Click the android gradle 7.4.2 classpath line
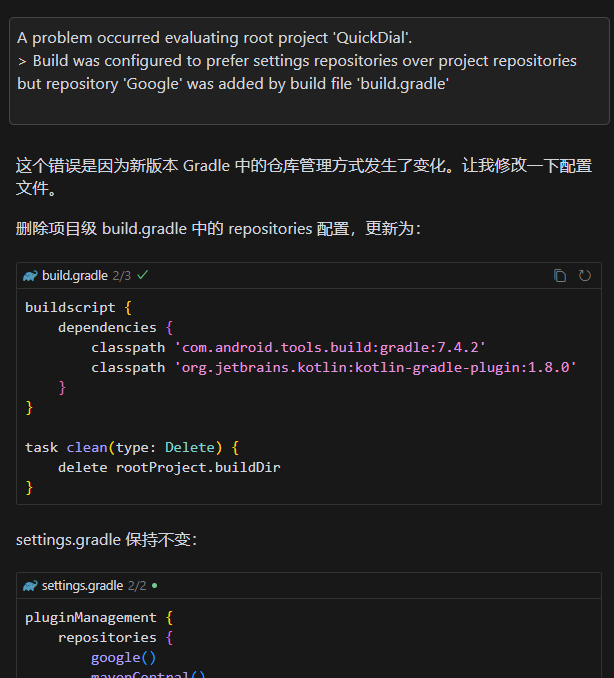Viewport: 614px width, 678px height. [288, 347]
